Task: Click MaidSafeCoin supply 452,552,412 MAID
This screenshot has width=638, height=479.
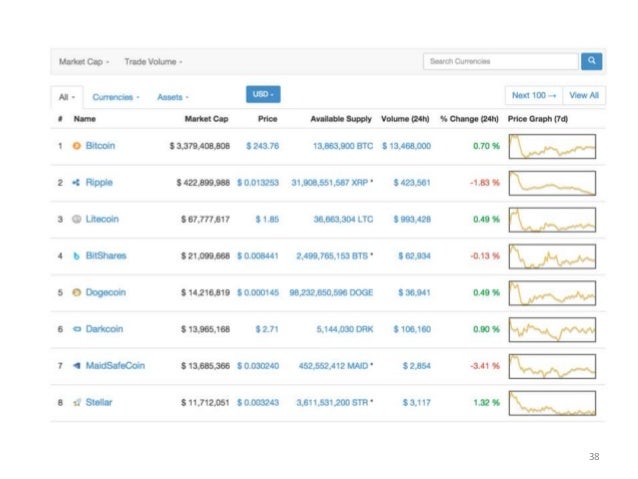Action: 336,365
